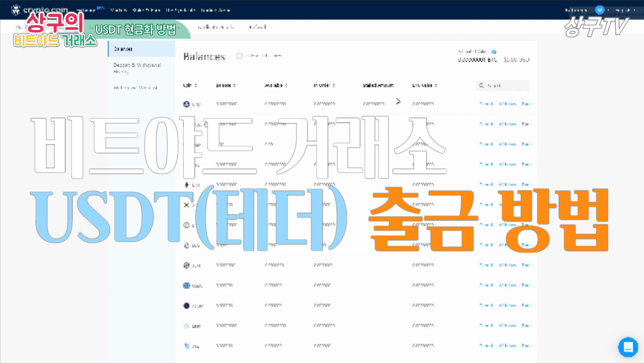Open The Syndicate page from header

(x=180, y=10)
